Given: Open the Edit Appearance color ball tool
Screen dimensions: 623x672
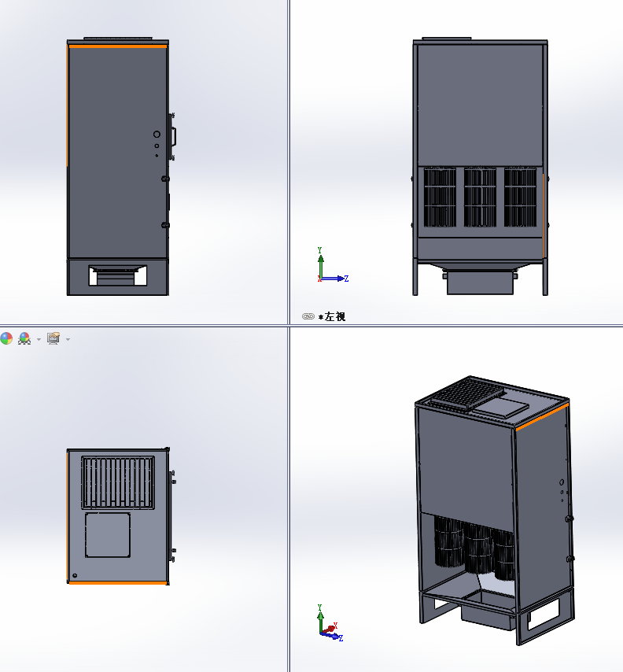Looking at the screenshot, I should pos(6,338).
